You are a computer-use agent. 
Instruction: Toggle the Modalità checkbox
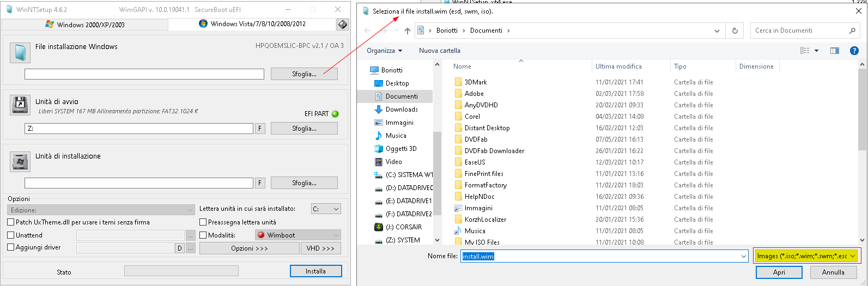[x=203, y=235]
